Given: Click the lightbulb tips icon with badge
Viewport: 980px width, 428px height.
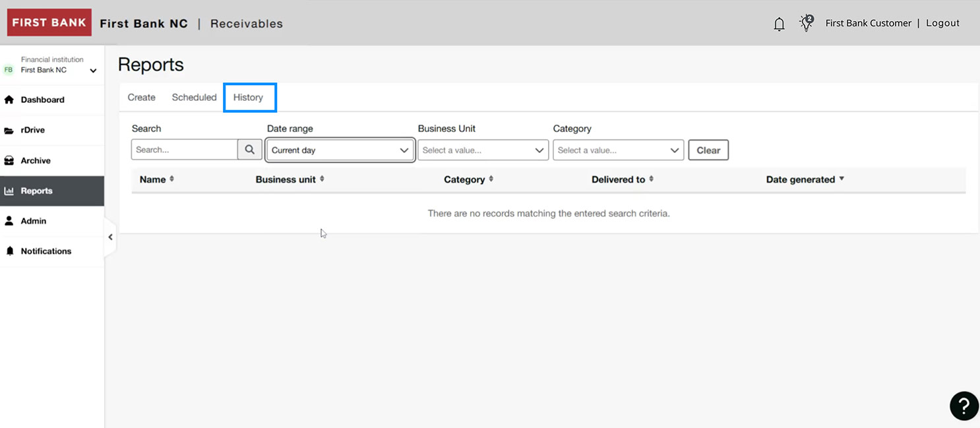Looking at the screenshot, I should [x=806, y=22].
